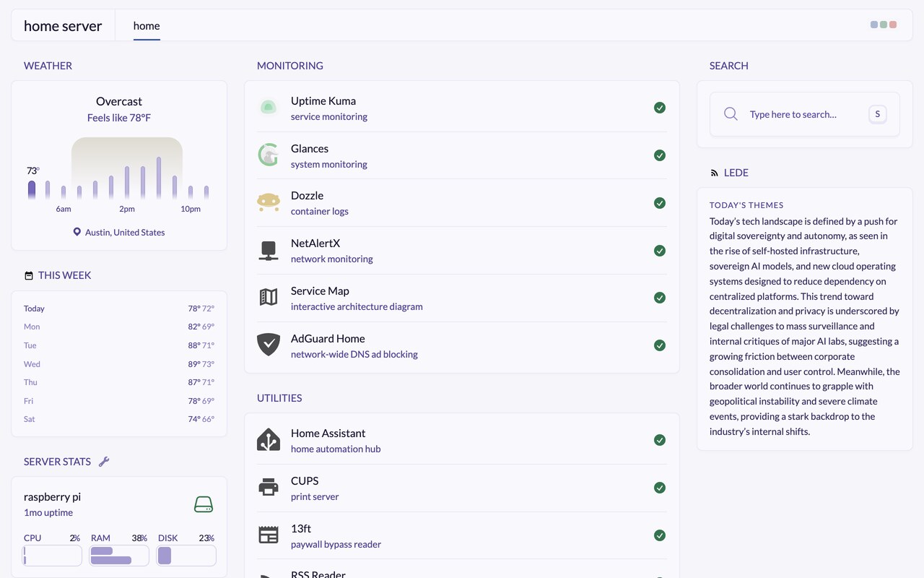This screenshot has width=924, height=578.
Task: Click the 13ft paywall reader icon
Action: 269,535
